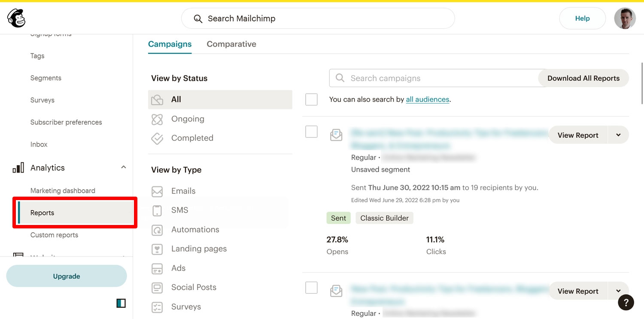The width and height of the screenshot is (644, 319).
Task: Switch to the Campaigns tab
Action: 170,44
